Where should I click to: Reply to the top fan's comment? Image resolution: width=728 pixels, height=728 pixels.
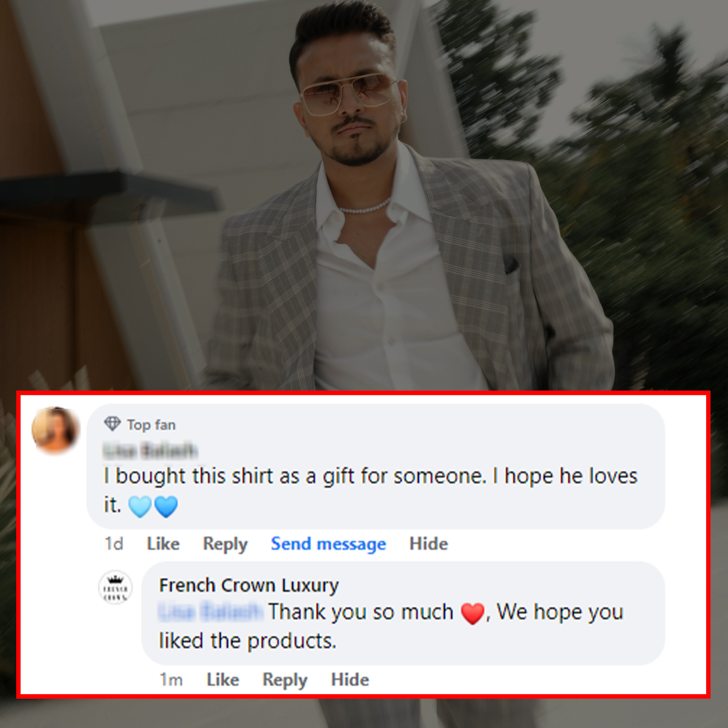tap(225, 544)
